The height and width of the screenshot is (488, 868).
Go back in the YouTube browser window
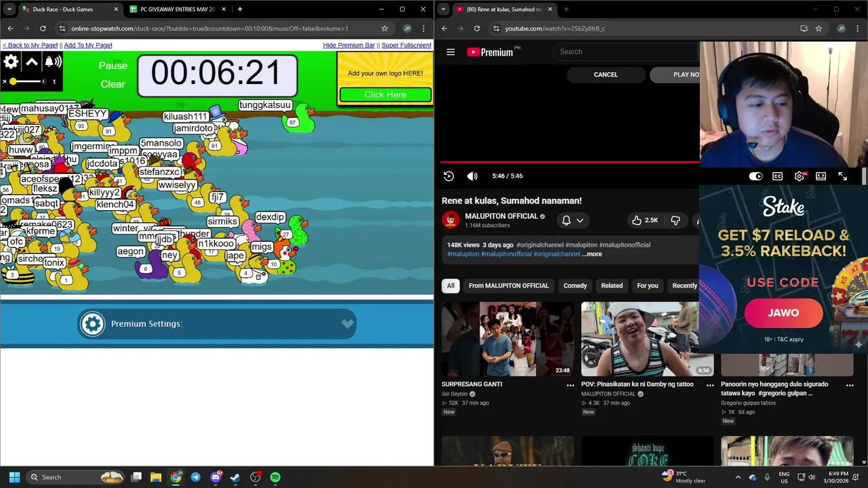click(444, 28)
